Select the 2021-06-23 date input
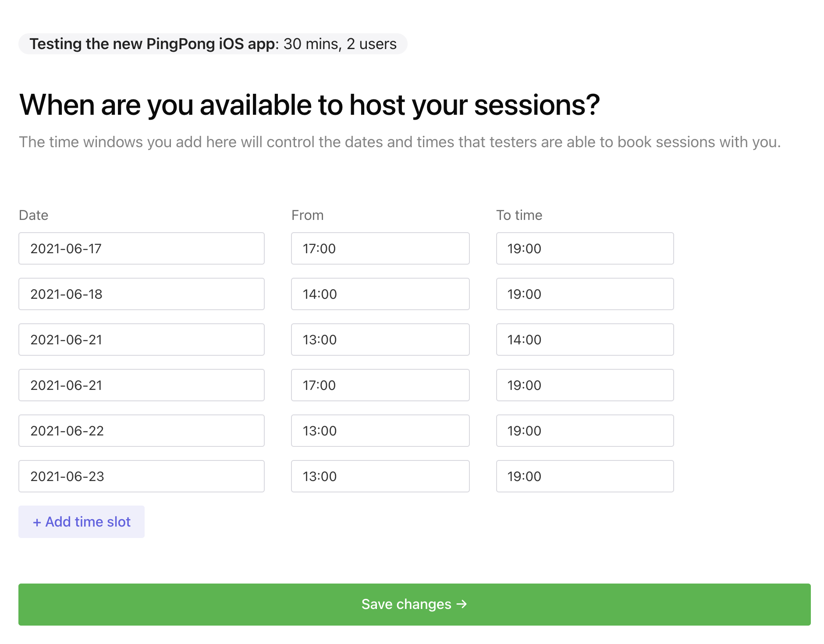This screenshot has width=824, height=644. click(x=142, y=476)
